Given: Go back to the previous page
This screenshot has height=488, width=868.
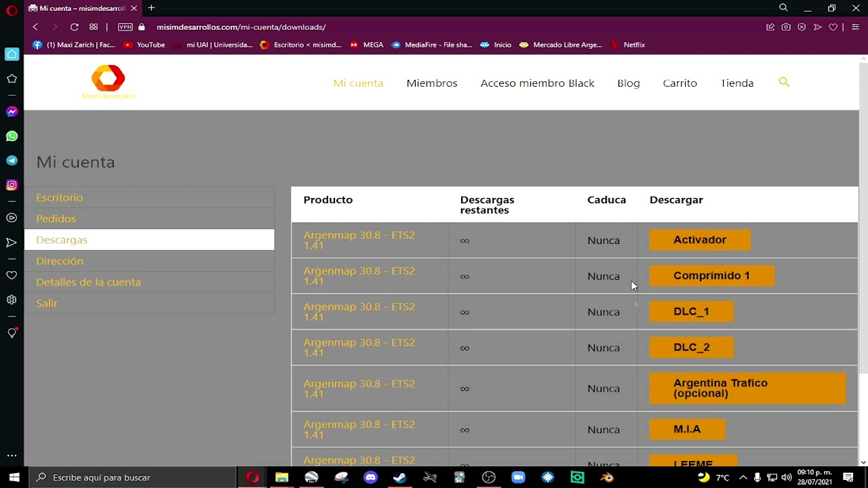Looking at the screenshot, I should (35, 27).
